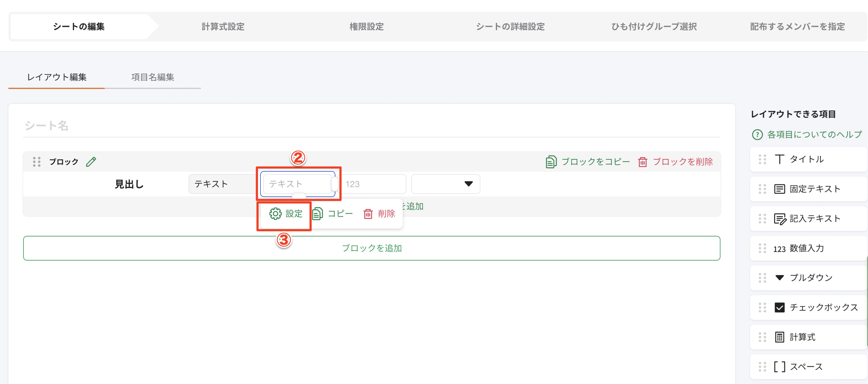Click the ブロックをコピー copy icon
This screenshot has width=868, height=384.
coord(551,162)
